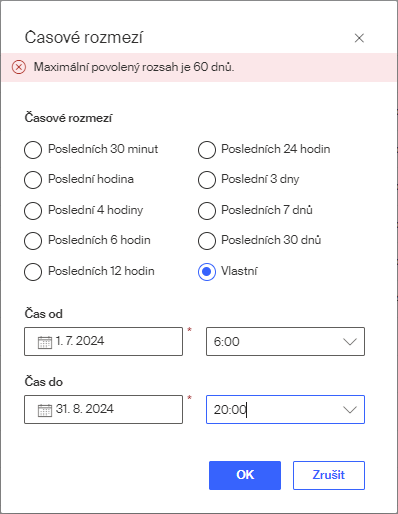
Task: Select Posledních 24 hodin radio button
Action: [207, 150]
